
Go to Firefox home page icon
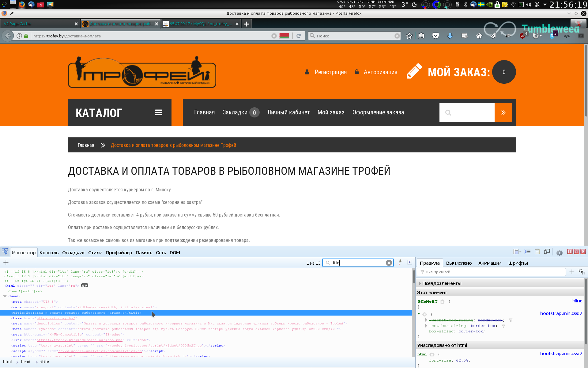point(479,36)
